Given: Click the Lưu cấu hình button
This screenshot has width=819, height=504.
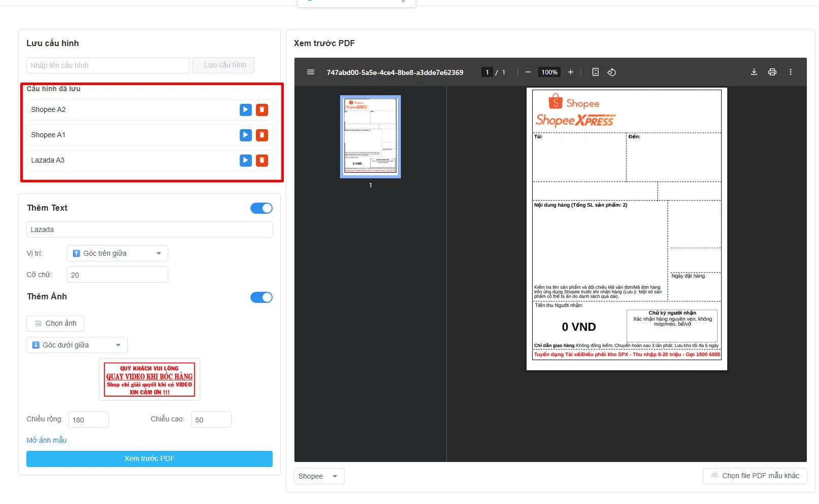Looking at the screenshot, I should point(223,65).
